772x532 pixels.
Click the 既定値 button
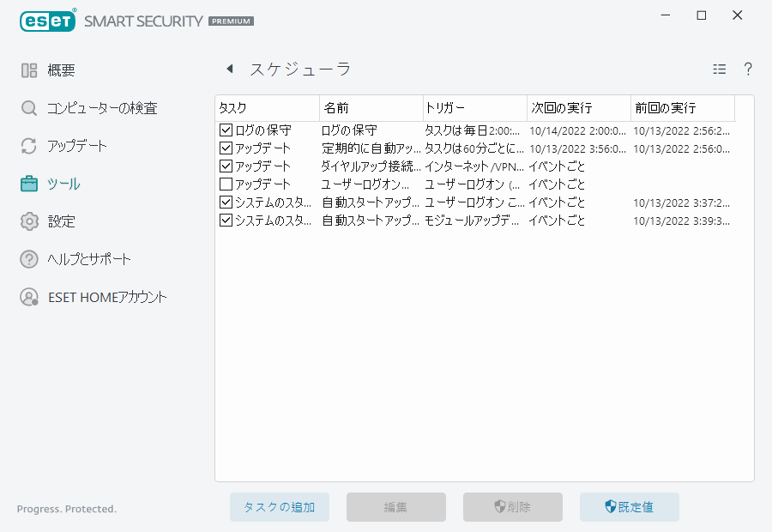click(x=629, y=507)
